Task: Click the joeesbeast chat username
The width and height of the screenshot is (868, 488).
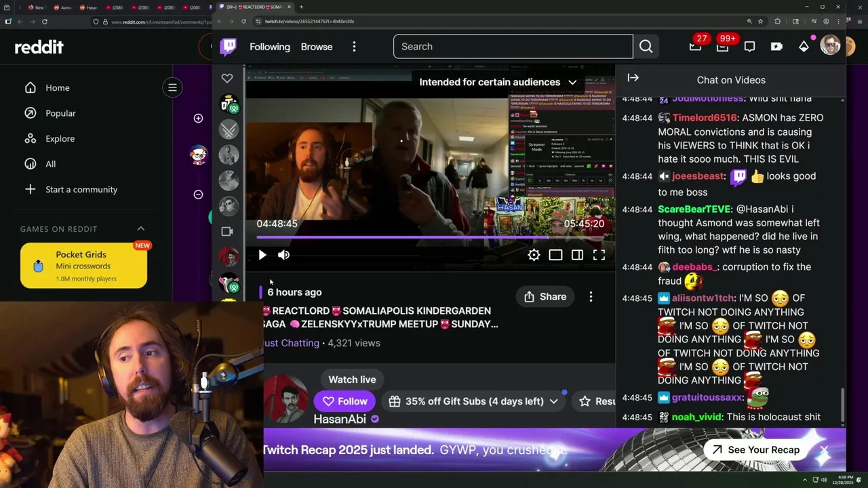Action: click(698, 176)
